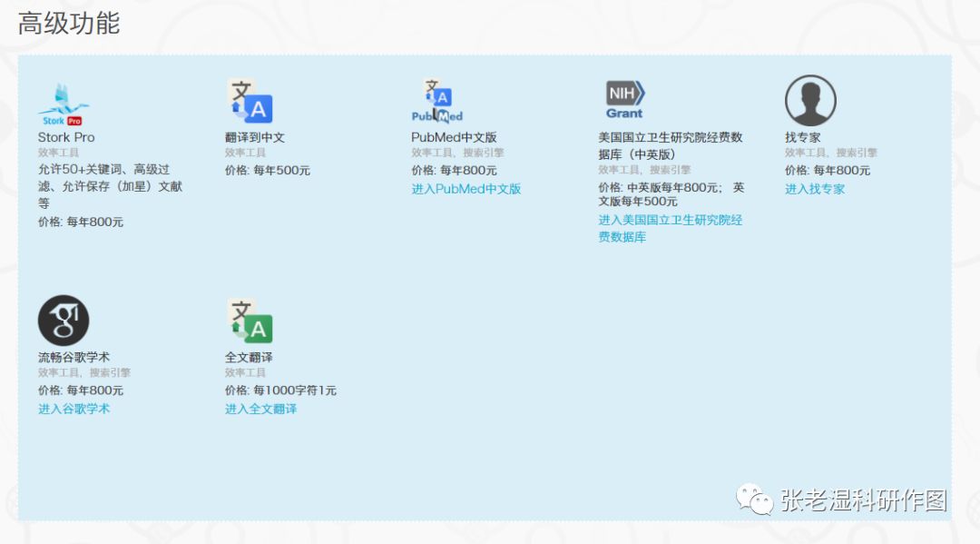Open the 进入谷歌学术 link
Viewport: 980px width, 544px height.
coord(73,409)
